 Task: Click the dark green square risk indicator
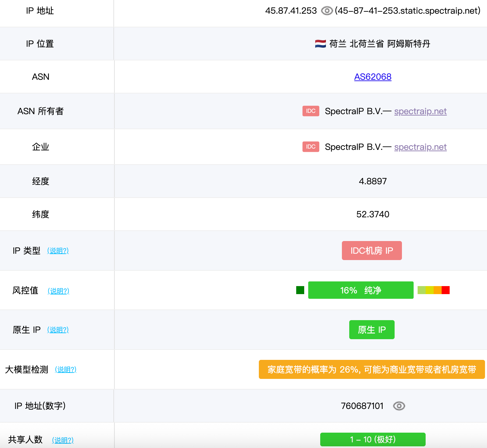(300, 290)
